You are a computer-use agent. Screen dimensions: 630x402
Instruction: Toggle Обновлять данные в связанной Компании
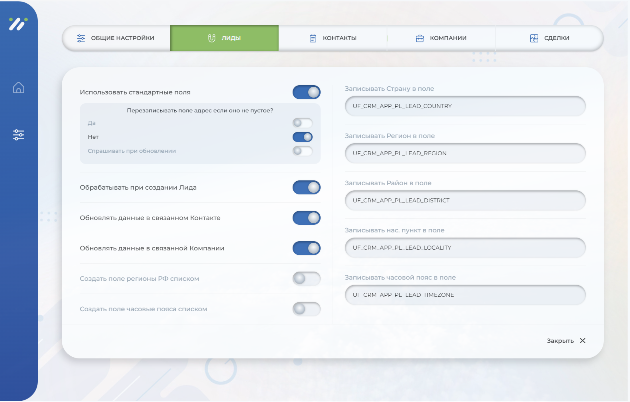click(x=306, y=249)
